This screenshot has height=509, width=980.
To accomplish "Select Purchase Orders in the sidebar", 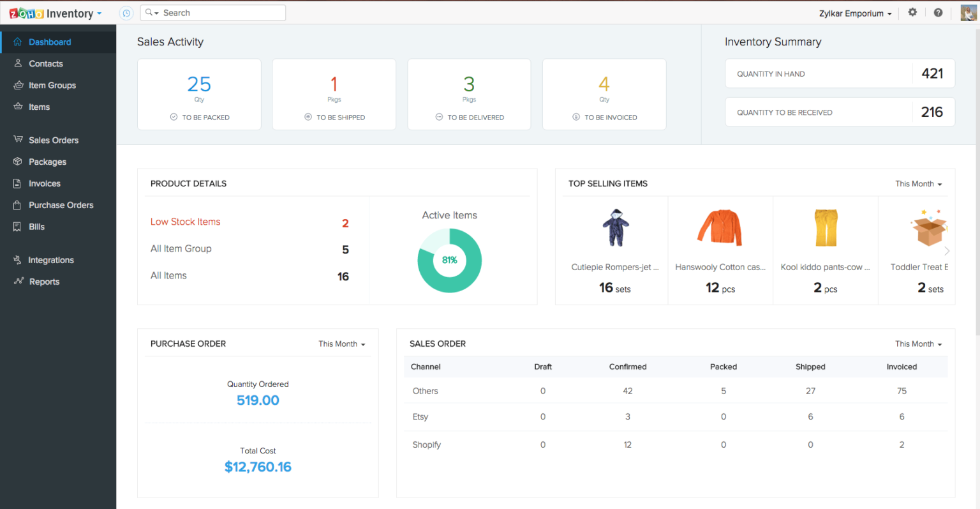I will (61, 205).
